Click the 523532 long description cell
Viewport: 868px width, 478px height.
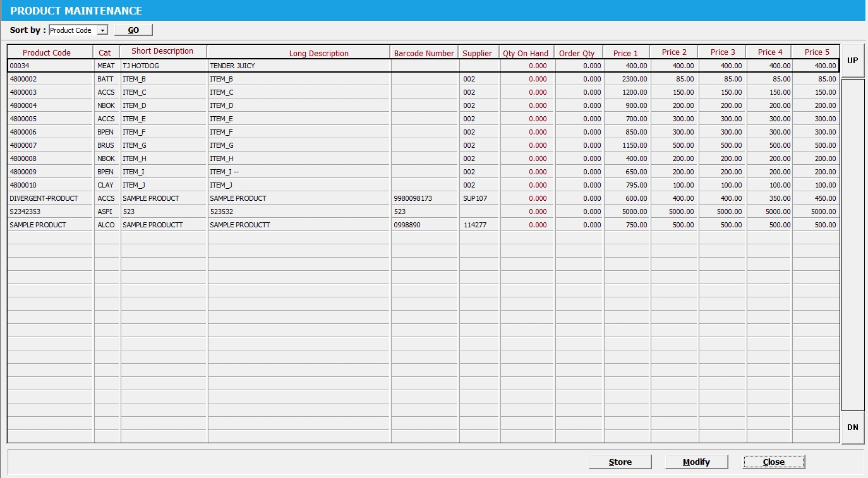tap(299, 212)
